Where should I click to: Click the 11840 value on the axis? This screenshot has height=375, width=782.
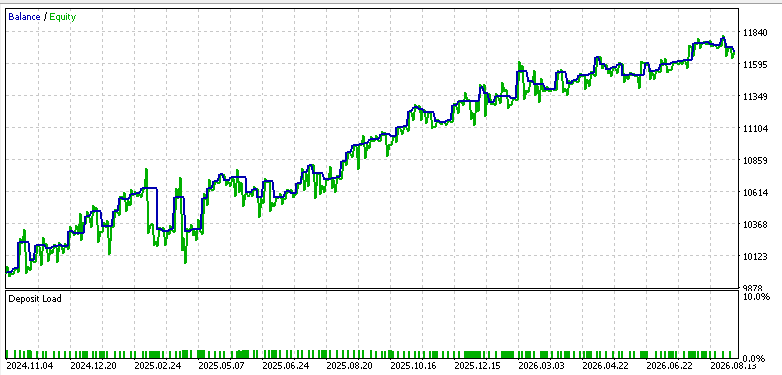point(755,33)
